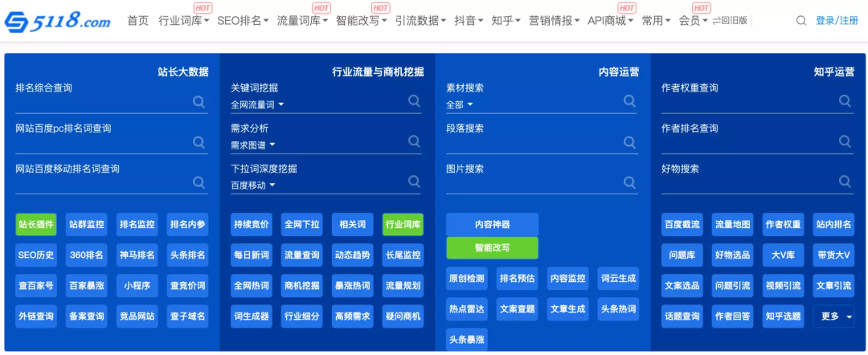The height and width of the screenshot is (355, 868).
Task: Click search icon for 好物搜索
Action: coord(845,181)
